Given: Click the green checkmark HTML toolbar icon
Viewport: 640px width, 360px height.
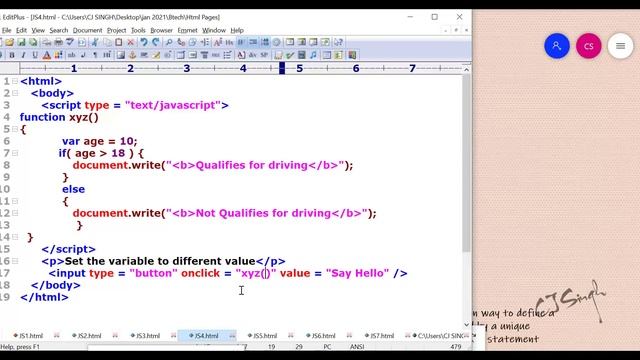Looking at the screenshot, I should (290, 55).
